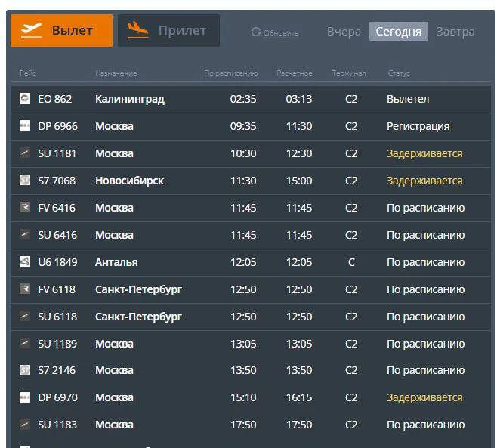
Task: Show tomorrow's flights via Завтра
Action: coord(455,32)
